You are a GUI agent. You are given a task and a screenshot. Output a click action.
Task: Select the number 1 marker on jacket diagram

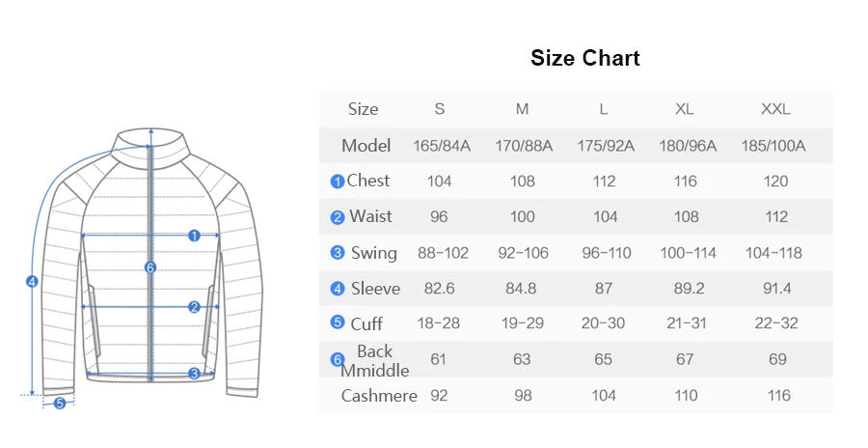click(194, 235)
